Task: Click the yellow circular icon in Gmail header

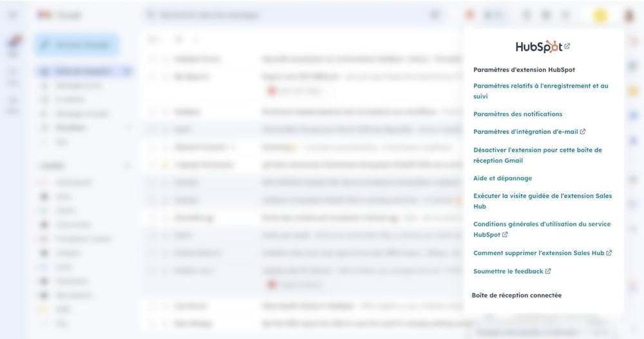Action: coord(600,15)
